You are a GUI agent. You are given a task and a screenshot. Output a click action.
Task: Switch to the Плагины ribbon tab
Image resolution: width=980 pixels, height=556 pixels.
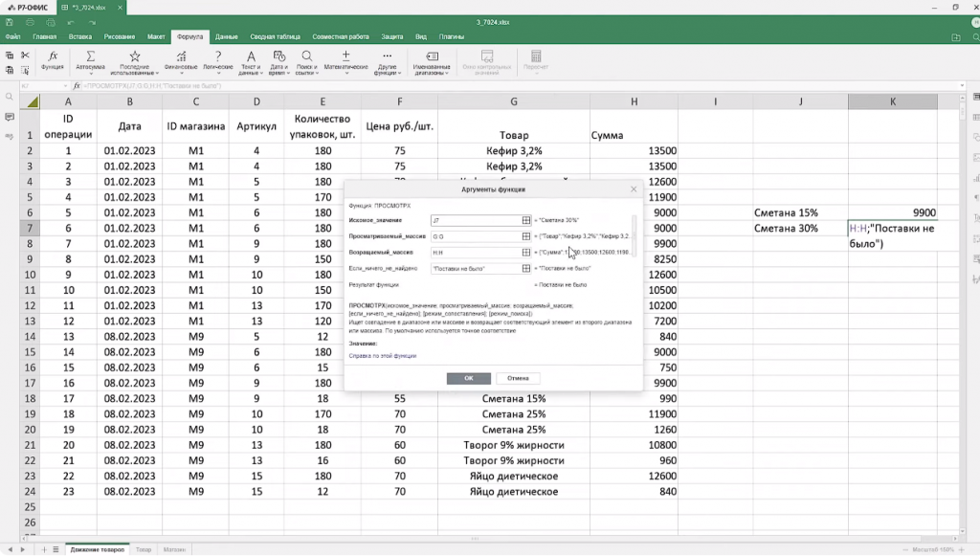(x=452, y=37)
